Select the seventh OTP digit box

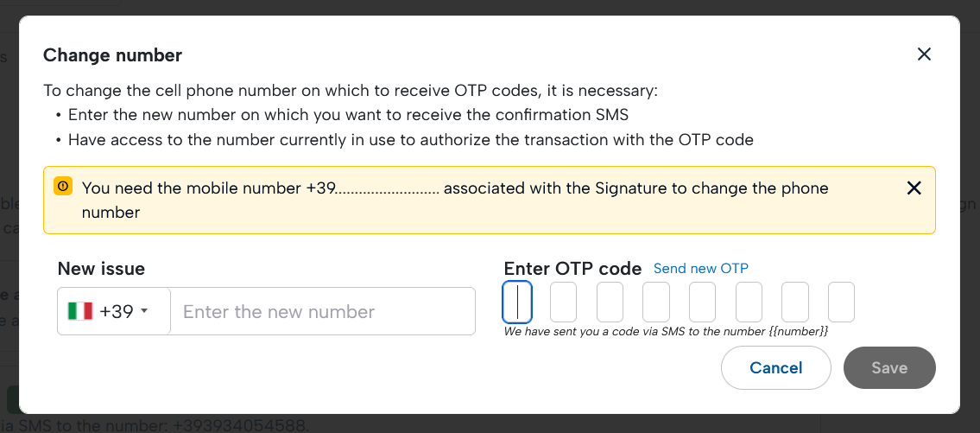pyautogui.click(x=795, y=302)
